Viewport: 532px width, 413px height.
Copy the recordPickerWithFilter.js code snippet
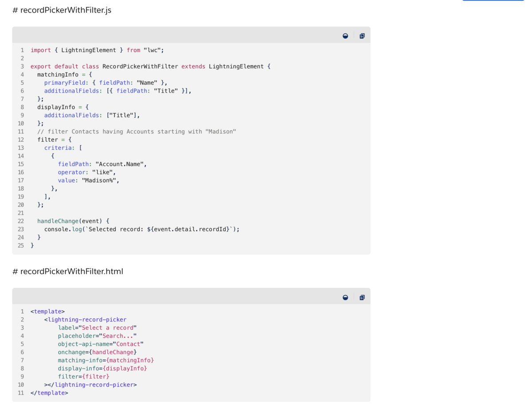pyautogui.click(x=362, y=35)
